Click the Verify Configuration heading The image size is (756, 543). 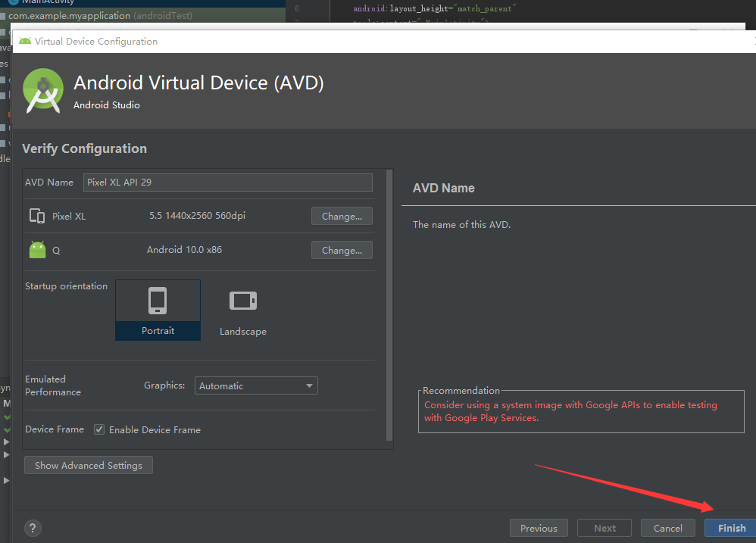pyautogui.click(x=84, y=148)
